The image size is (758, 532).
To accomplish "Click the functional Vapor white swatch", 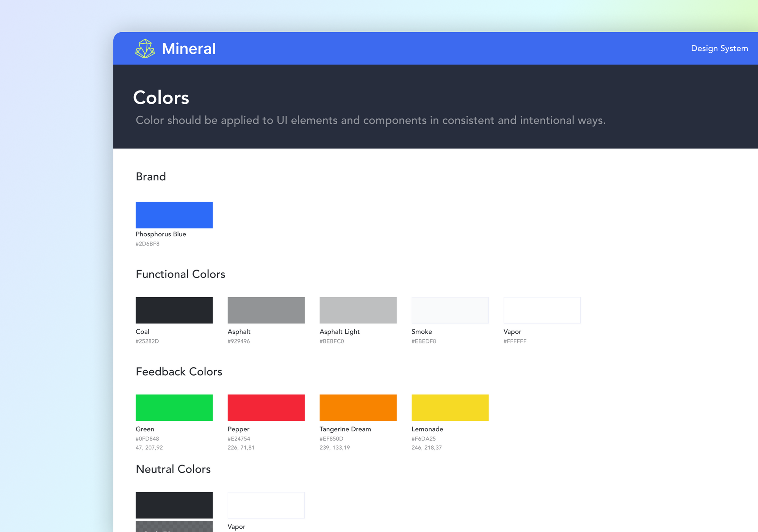I will (542, 310).
